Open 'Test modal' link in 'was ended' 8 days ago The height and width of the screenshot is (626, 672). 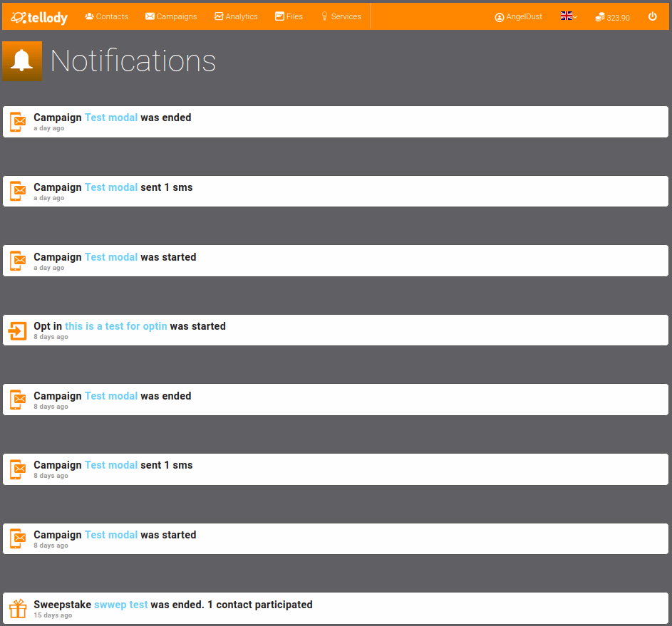(x=111, y=396)
